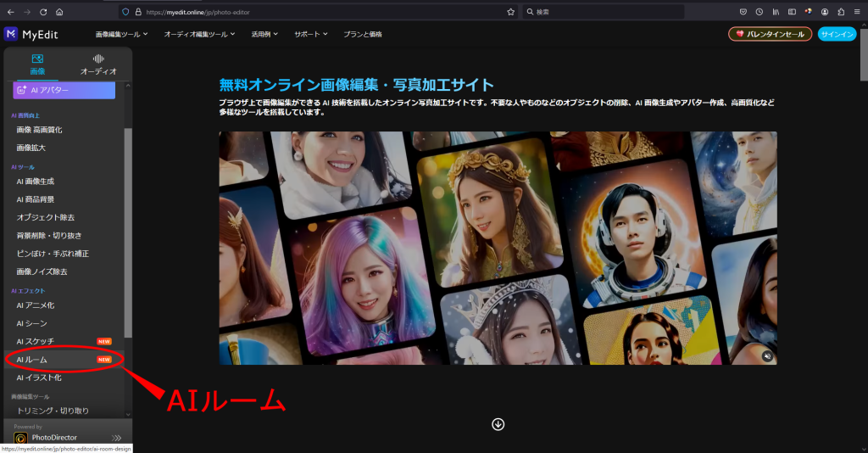Click the PhotoDirector app icon
Image resolution: width=868 pixels, height=453 pixels.
point(20,439)
